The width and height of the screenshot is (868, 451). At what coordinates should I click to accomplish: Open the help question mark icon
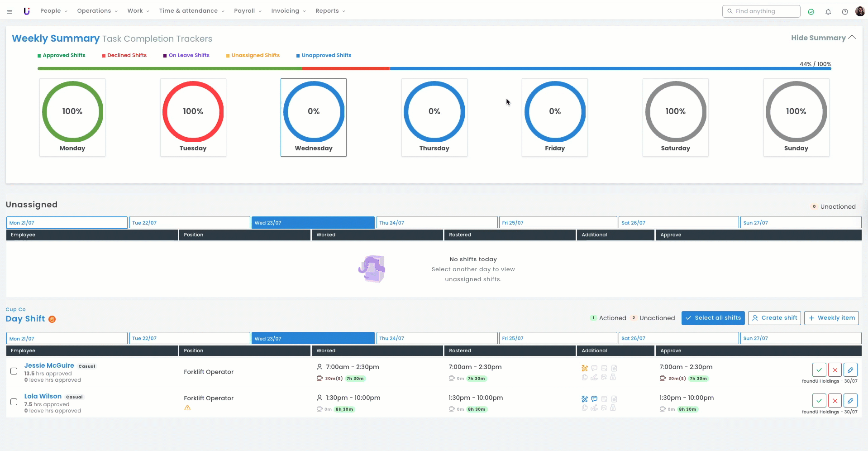pos(844,12)
